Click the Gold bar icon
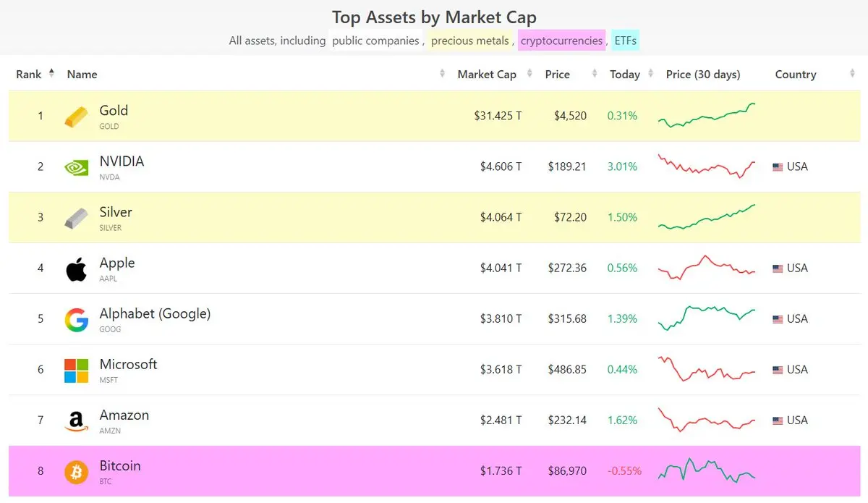868x503 pixels. point(77,117)
